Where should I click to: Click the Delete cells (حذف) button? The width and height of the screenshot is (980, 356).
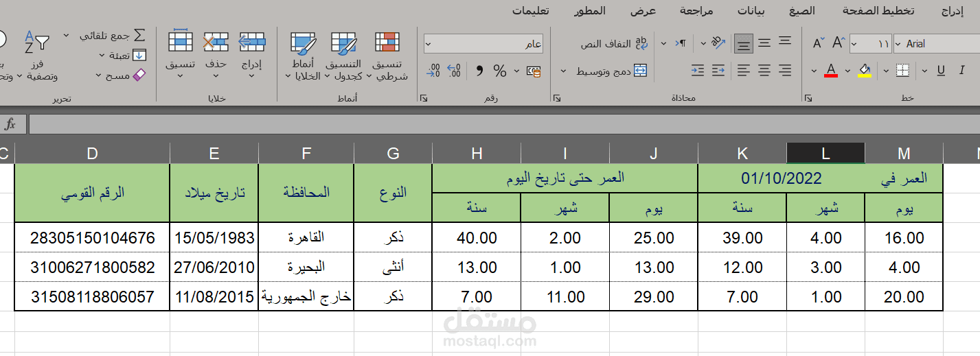point(216,54)
